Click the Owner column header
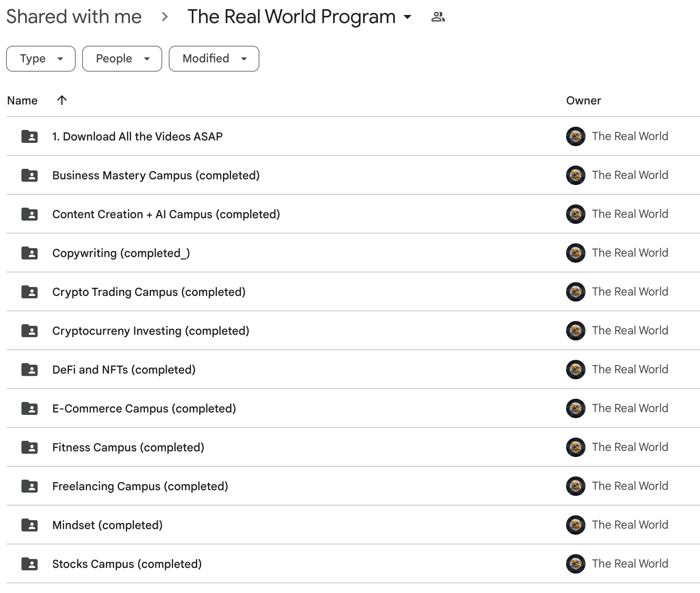The width and height of the screenshot is (700, 593). click(583, 100)
